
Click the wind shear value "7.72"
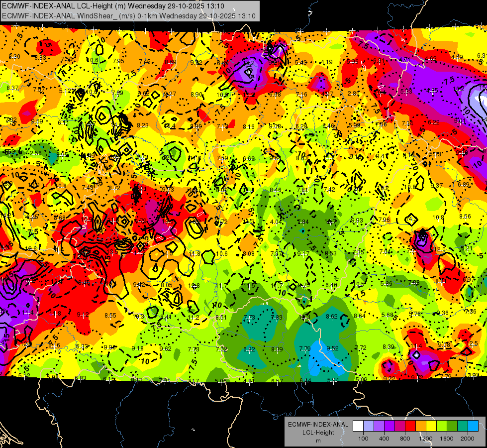click(x=361, y=347)
